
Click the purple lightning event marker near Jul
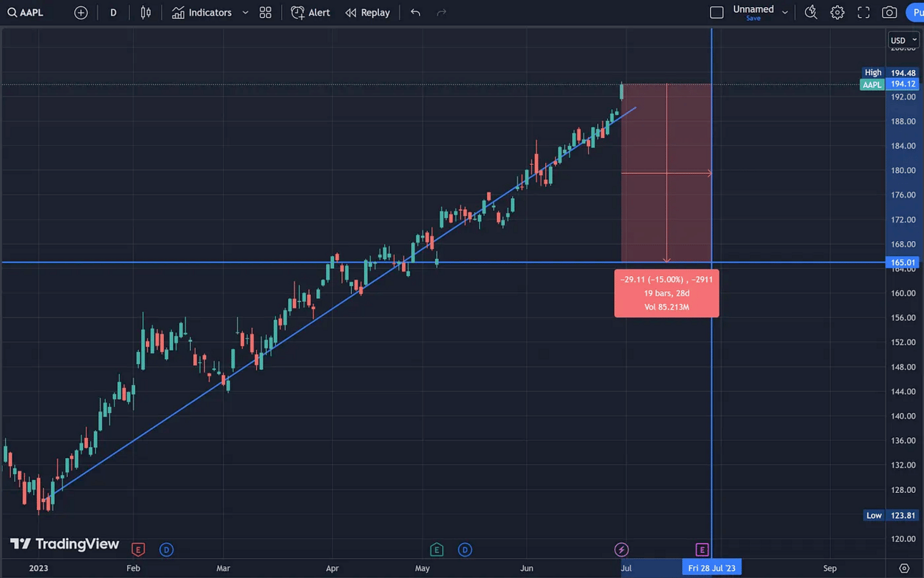(621, 549)
